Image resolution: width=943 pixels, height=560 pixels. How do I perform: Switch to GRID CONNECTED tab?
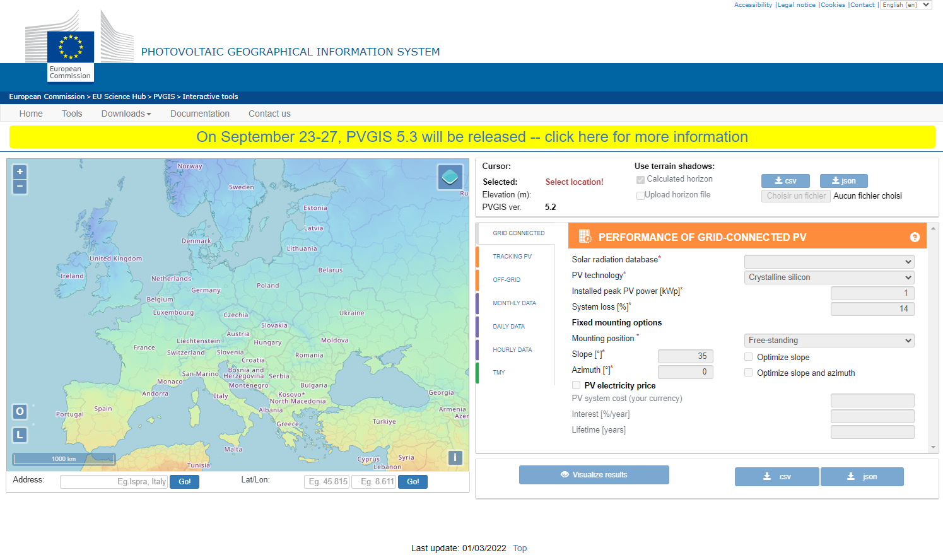[x=518, y=233]
